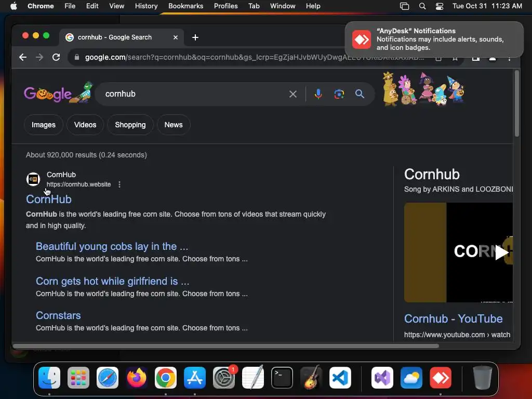Open Control Center in the menu bar
This screenshot has height=399, width=532.
(440, 6)
